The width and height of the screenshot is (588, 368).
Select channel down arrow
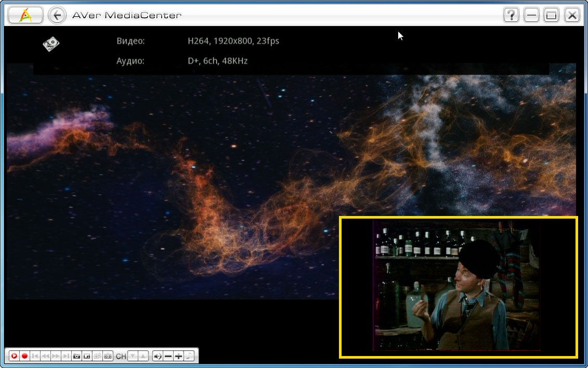pos(133,356)
